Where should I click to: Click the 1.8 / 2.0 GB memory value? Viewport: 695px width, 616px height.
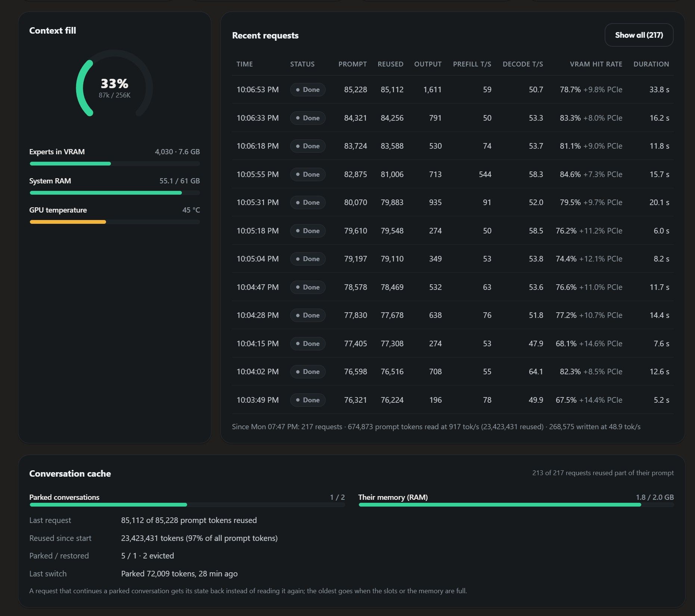[655, 497]
